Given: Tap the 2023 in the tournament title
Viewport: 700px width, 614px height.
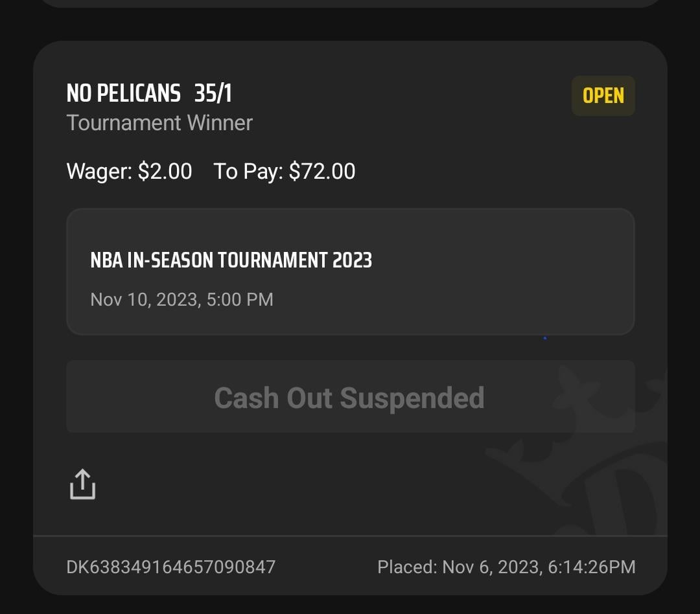Looking at the screenshot, I should point(352,260).
